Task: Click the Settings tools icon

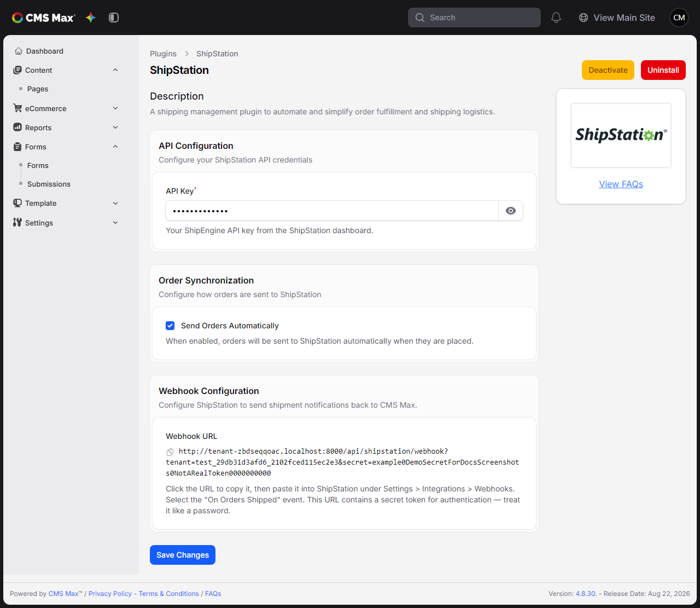Action: (x=17, y=223)
